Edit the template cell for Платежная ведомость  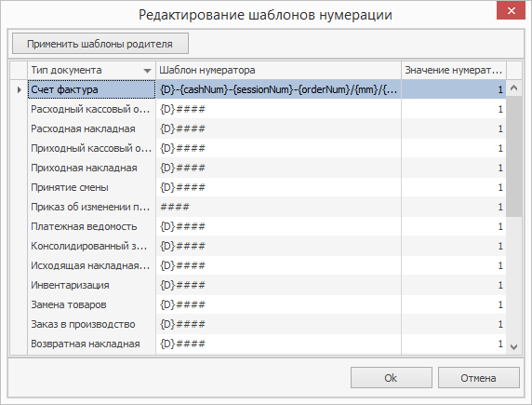click(278, 226)
